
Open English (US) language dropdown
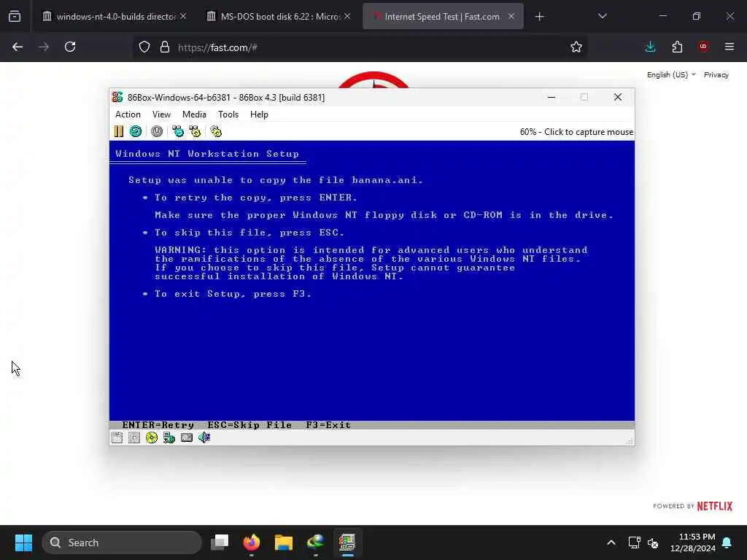(671, 75)
